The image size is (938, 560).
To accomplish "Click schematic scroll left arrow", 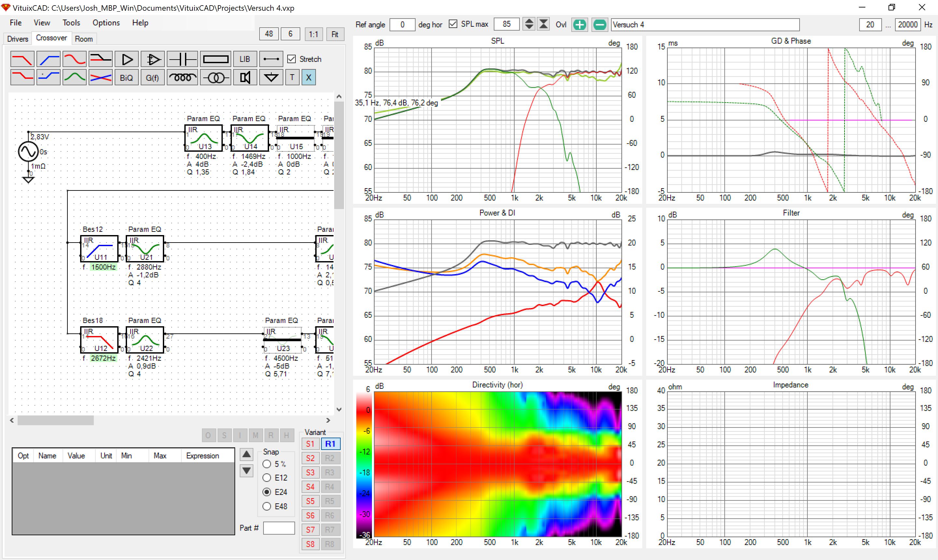I will 12,420.
